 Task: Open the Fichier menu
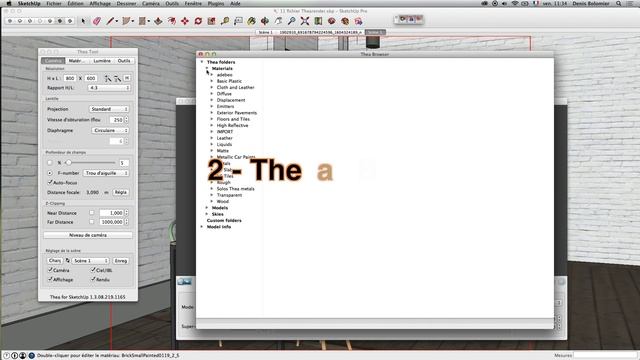point(54,3)
